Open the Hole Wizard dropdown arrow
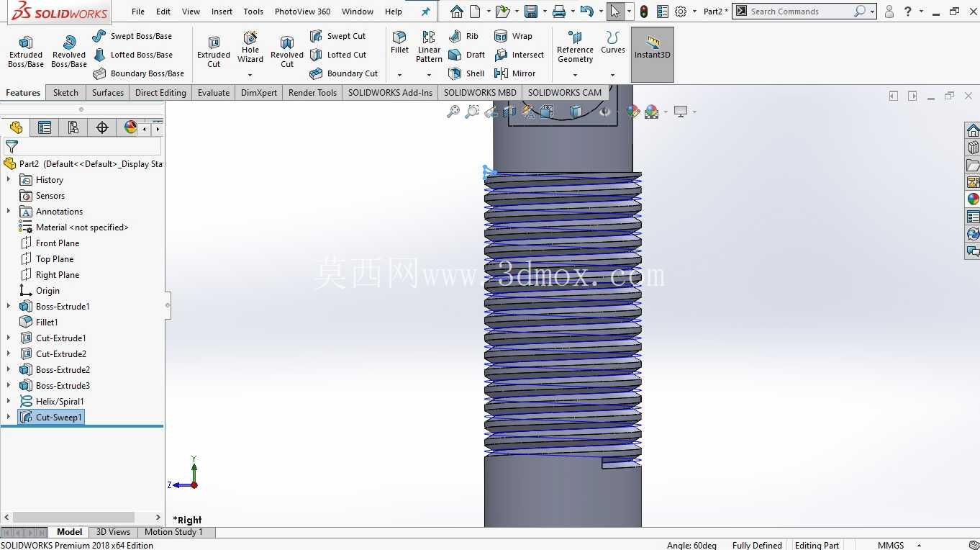Viewport: 980px width, 550px height. [x=250, y=75]
